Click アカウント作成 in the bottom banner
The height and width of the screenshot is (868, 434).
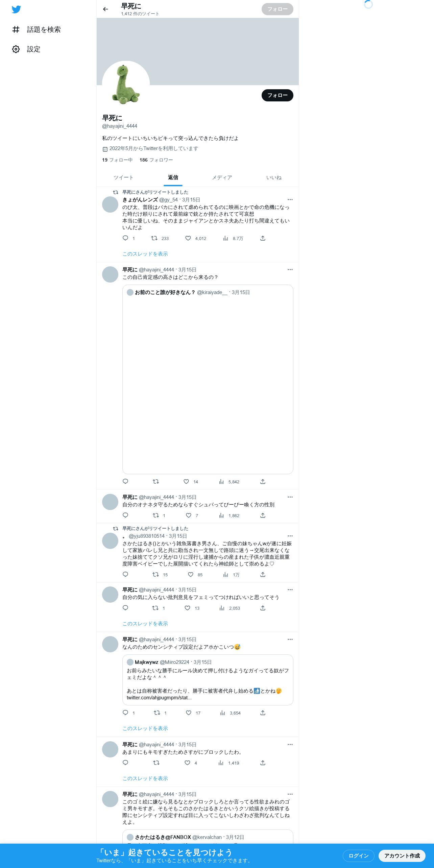pyautogui.click(x=402, y=856)
